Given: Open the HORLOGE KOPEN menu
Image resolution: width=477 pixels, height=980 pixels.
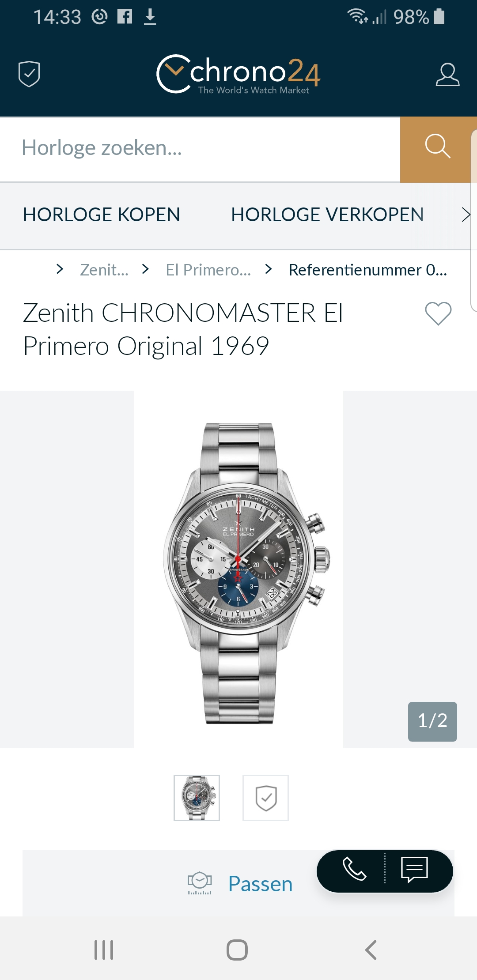Looking at the screenshot, I should click(101, 215).
